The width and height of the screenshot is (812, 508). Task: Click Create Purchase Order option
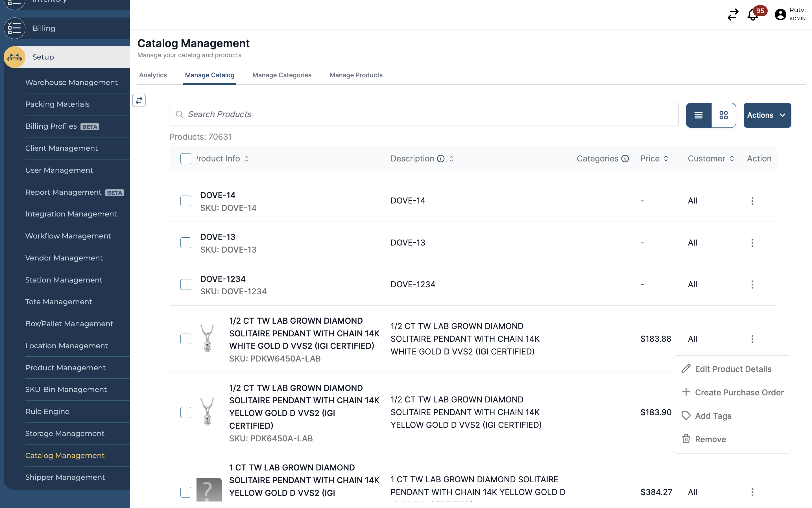[x=739, y=392]
